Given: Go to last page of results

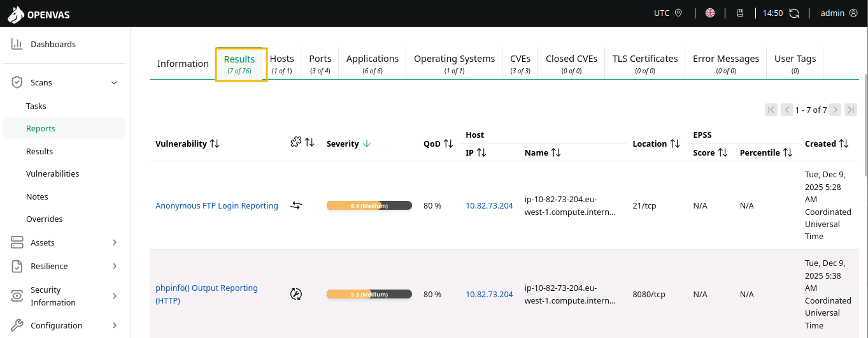Looking at the screenshot, I should tap(851, 110).
